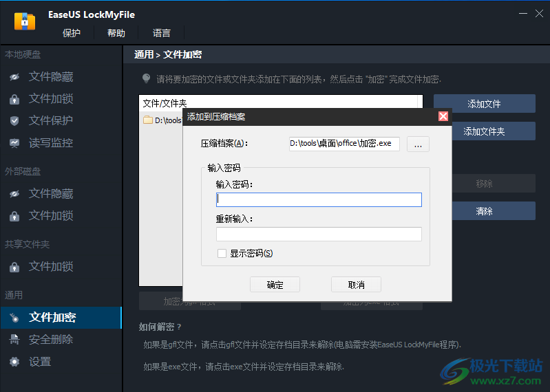Focus the 重新输入 password confirmation field
550x392 pixels.
pyautogui.click(x=319, y=234)
